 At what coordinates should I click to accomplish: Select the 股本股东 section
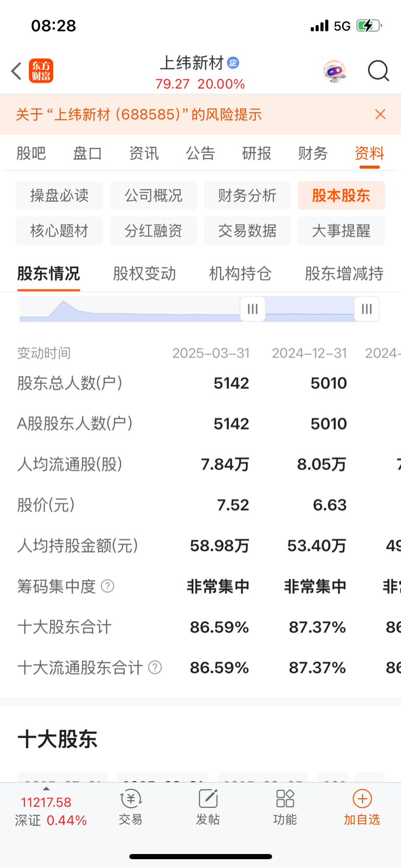(x=341, y=195)
